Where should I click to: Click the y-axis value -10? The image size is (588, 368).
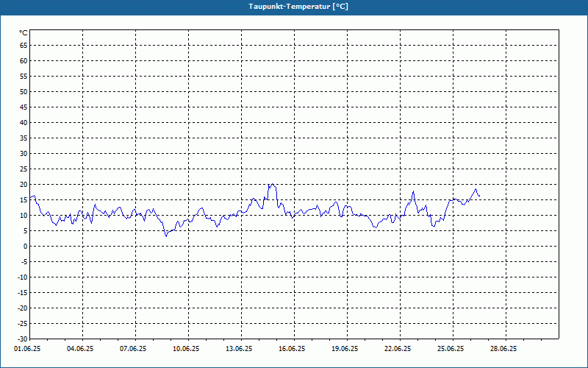[23, 277]
